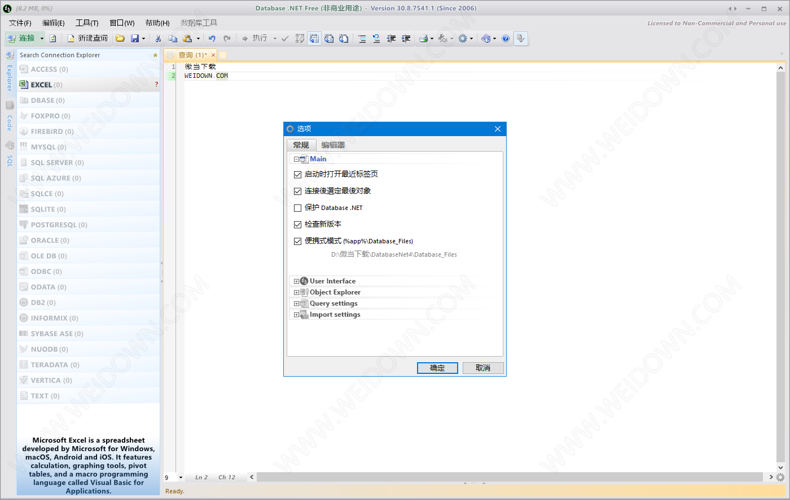Expand the Import settings section
This screenshot has width=790, height=500.
(296, 315)
